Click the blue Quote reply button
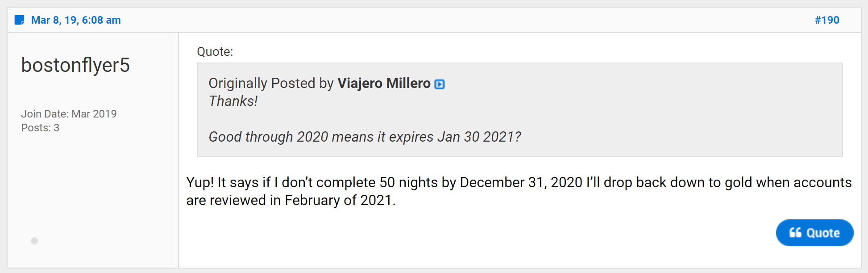Screen dimensions: 868x273 tap(814, 233)
